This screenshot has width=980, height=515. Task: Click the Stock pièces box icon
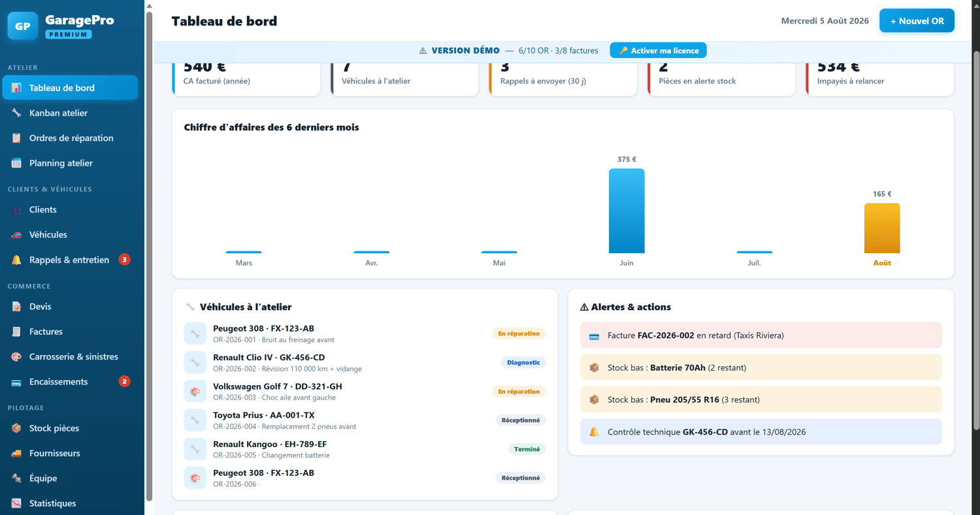(x=17, y=428)
